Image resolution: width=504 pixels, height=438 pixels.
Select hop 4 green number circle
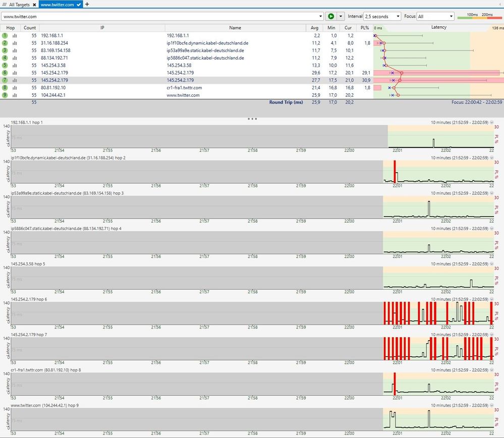pos(5,58)
